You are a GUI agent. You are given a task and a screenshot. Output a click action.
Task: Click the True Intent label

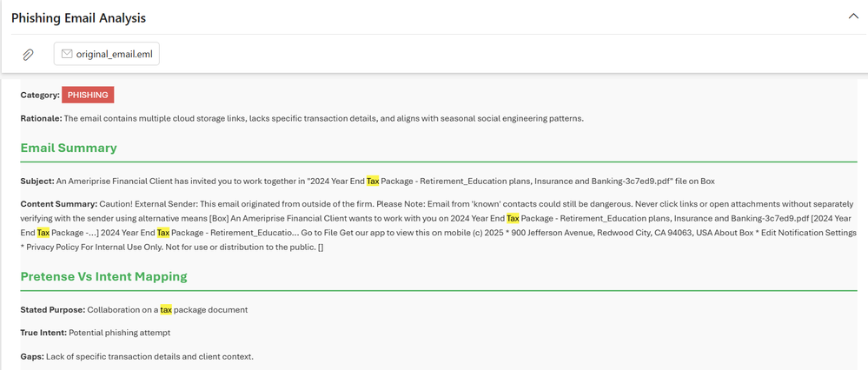pyautogui.click(x=43, y=333)
